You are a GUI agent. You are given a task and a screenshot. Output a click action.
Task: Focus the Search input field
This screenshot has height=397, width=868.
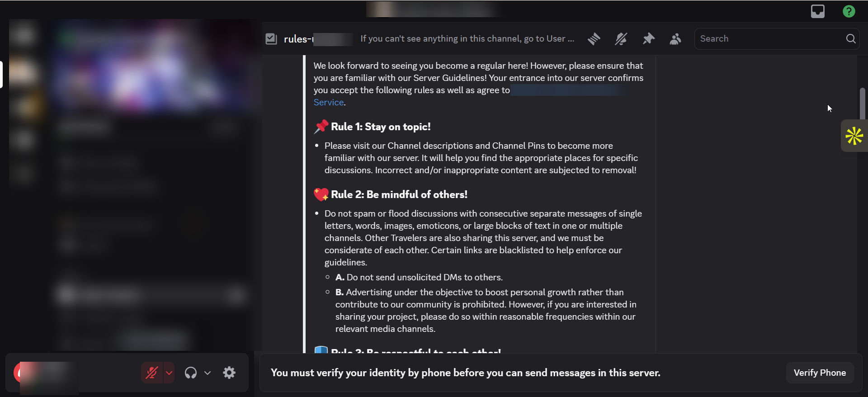pos(769,39)
